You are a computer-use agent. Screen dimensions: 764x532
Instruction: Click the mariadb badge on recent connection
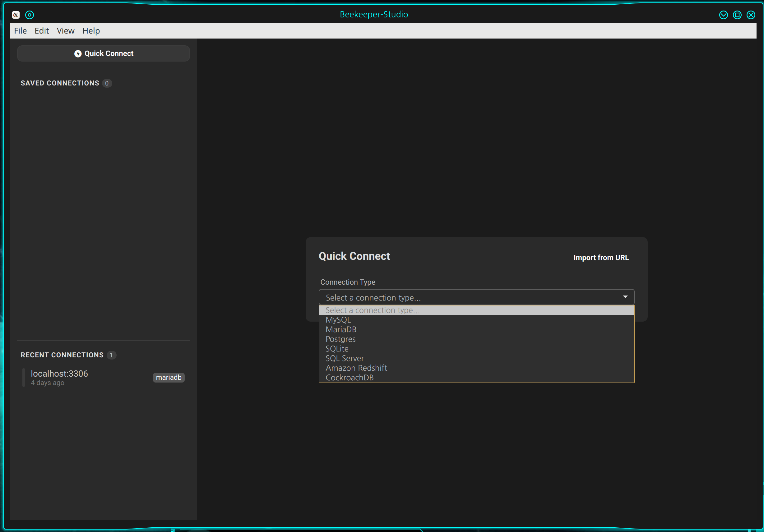(x=169, y=377)
